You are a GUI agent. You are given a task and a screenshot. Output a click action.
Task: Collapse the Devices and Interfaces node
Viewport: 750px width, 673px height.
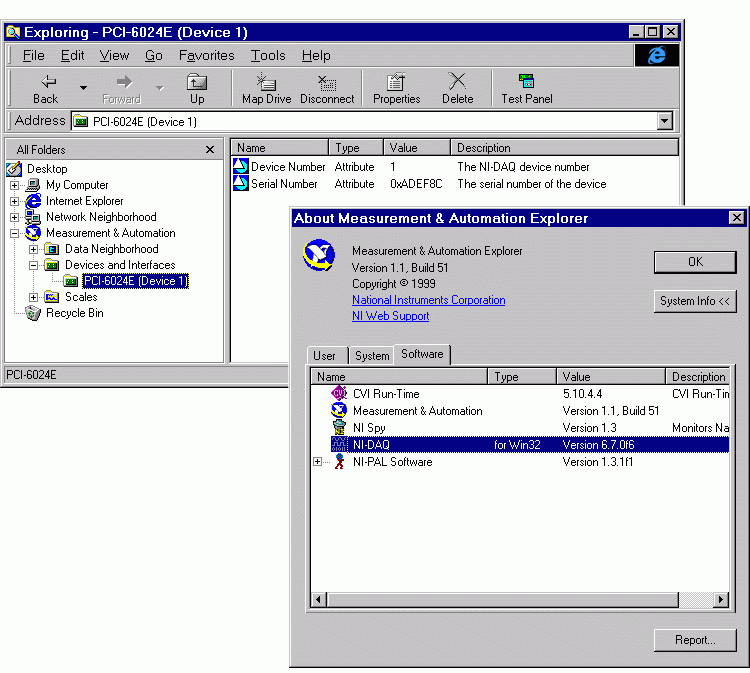pos(34,265)
